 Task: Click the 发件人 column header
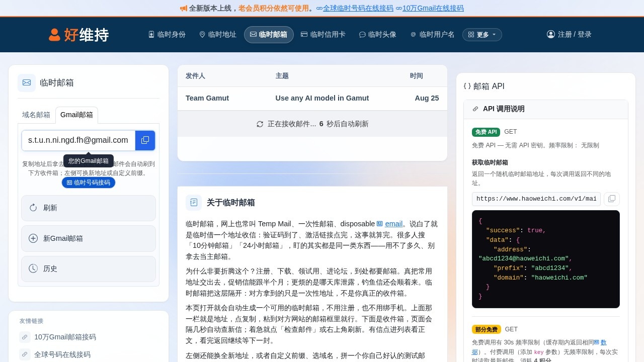pos(195,76)
